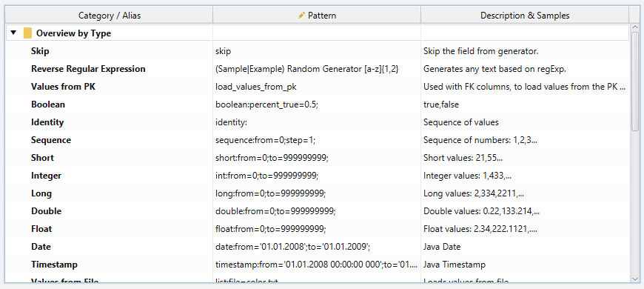Click the 'identity:' pattern cell
The height and width of the screenshot is (289, 644).
[x=317, y=122]
